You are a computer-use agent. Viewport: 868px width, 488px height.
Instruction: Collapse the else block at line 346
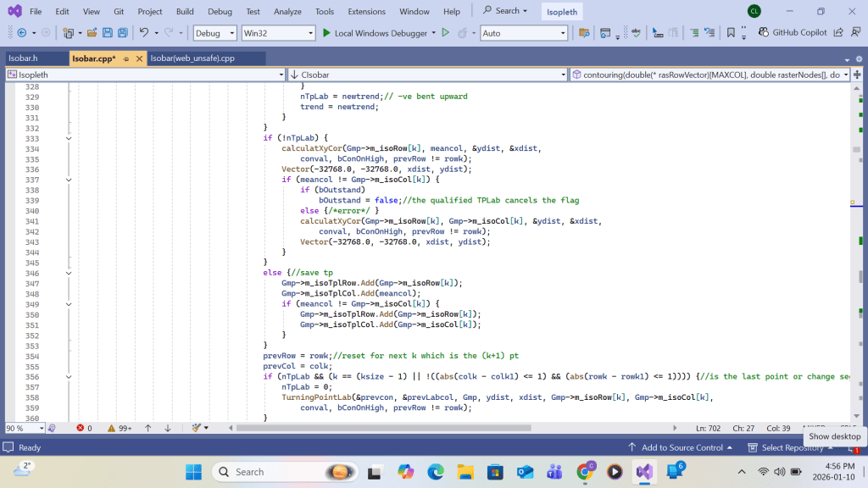pos(69,274)
